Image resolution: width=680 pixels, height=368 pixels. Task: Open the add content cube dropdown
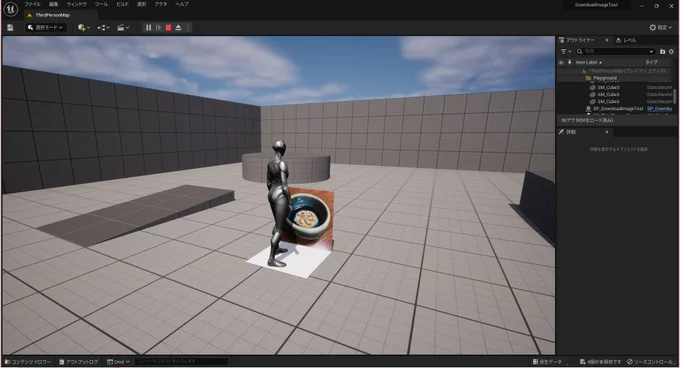point(84,27)
